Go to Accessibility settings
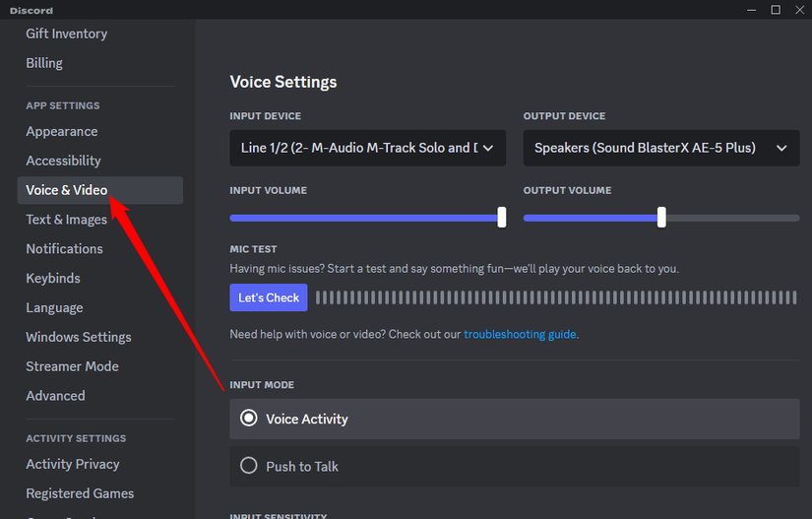The width and height of the screenshot is (812, 519). [63, 161]
